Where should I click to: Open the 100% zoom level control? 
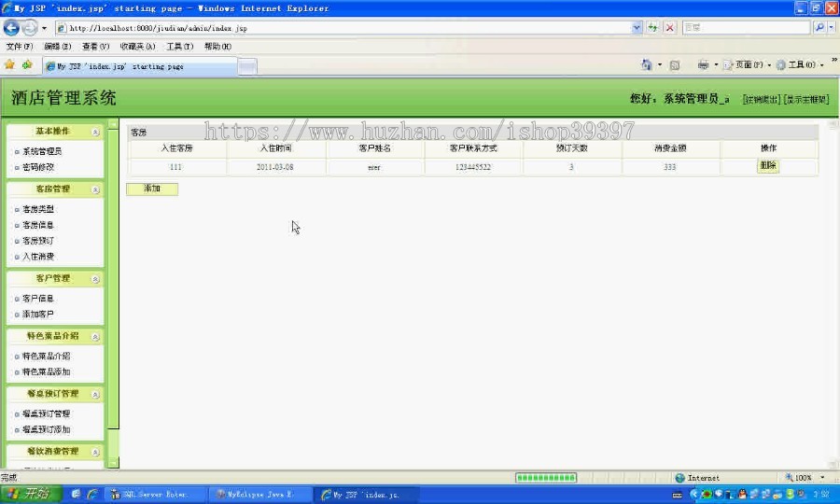(x=805, y=478)
